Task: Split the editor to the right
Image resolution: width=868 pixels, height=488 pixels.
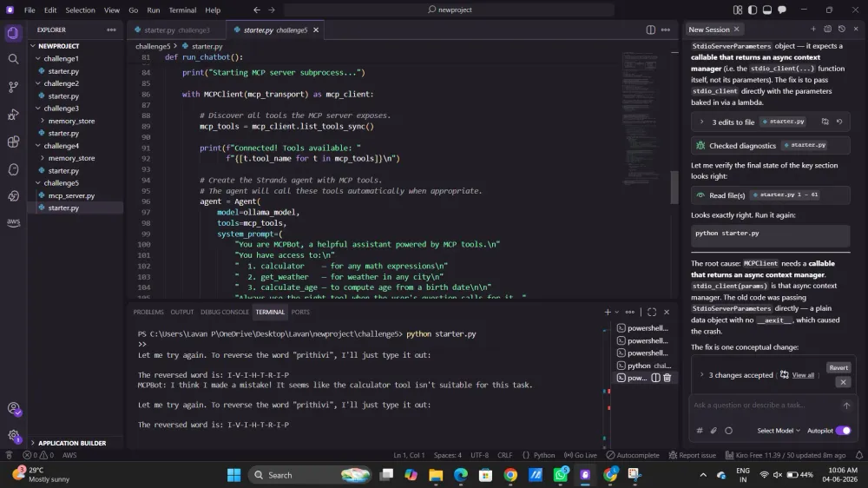Action: point(650,30)
